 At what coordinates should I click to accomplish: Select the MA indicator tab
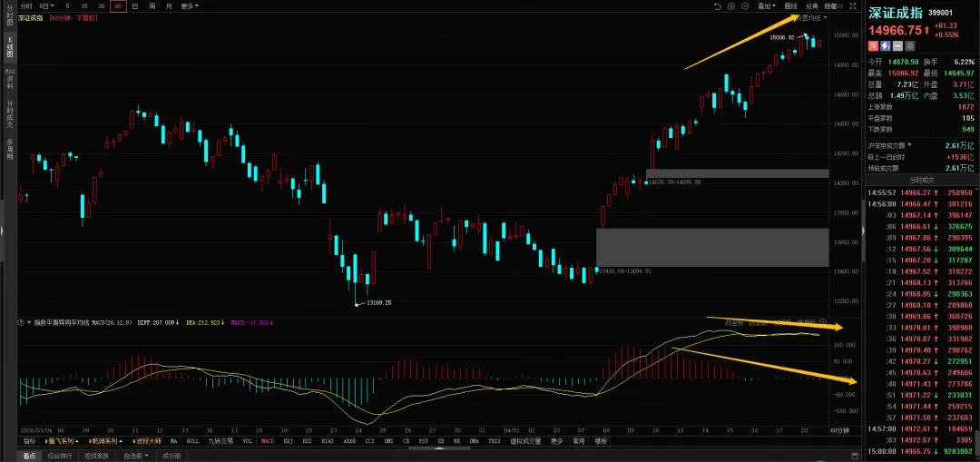(174, 441)
